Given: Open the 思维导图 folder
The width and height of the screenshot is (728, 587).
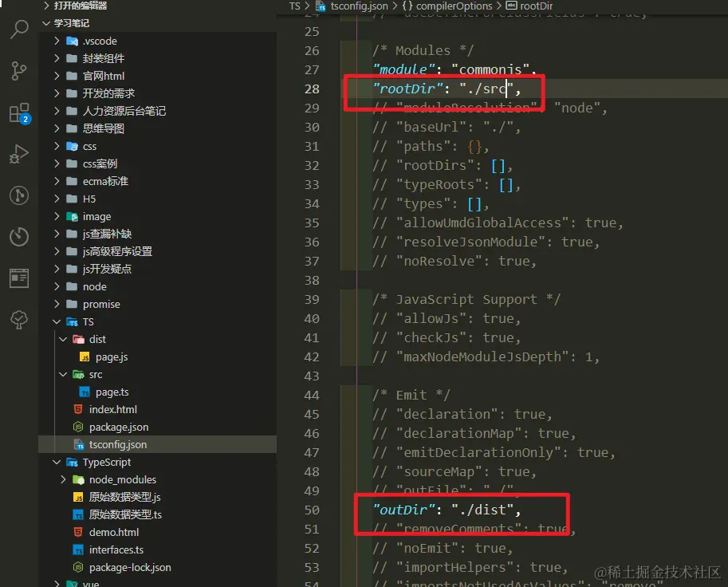Looking at the screenshot, I should click(103, 128).
